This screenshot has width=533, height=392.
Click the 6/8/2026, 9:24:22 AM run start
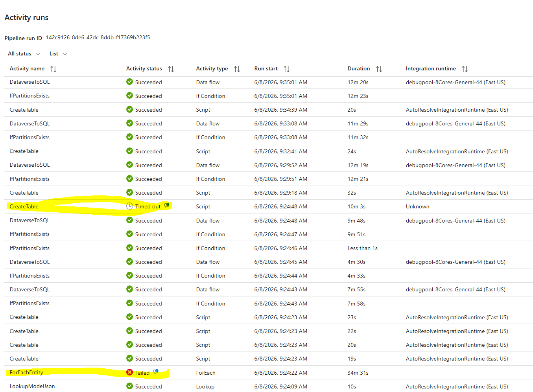click(x=281, y=373)
